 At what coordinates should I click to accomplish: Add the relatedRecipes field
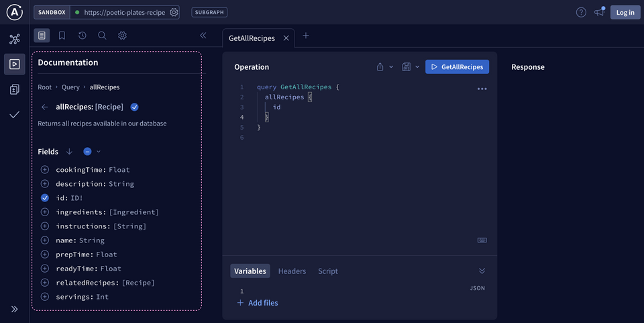[45, 283]
